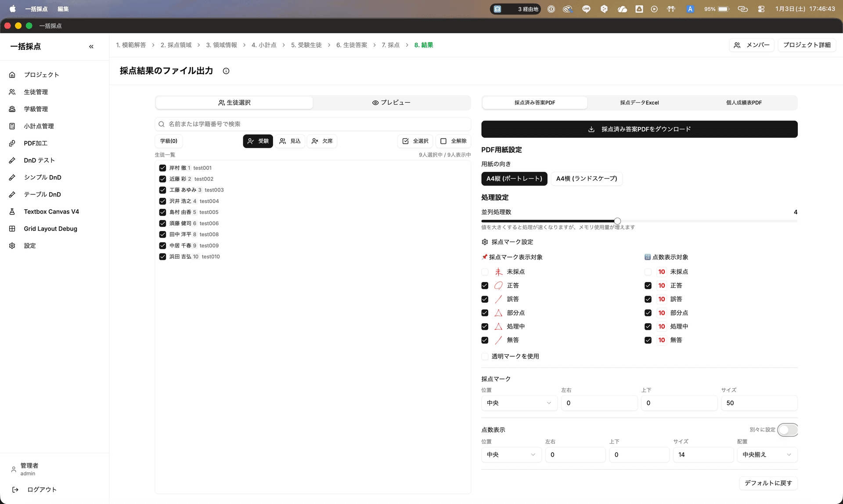Screen dimensions: 843x504
Task: Turn on the 別々に設定 toggle
Action: [787, 430]
